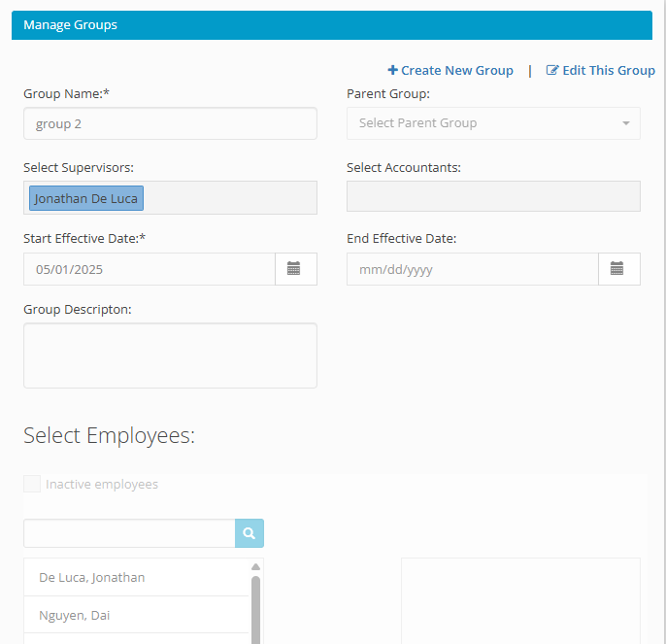666x644 pixels.
Task: Click inside the Group Description textarea
Action: point(170,356)
